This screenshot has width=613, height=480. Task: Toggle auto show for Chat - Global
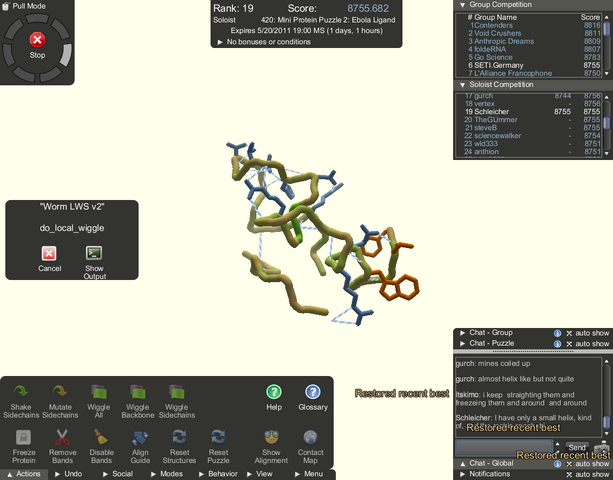click(588, 464)
